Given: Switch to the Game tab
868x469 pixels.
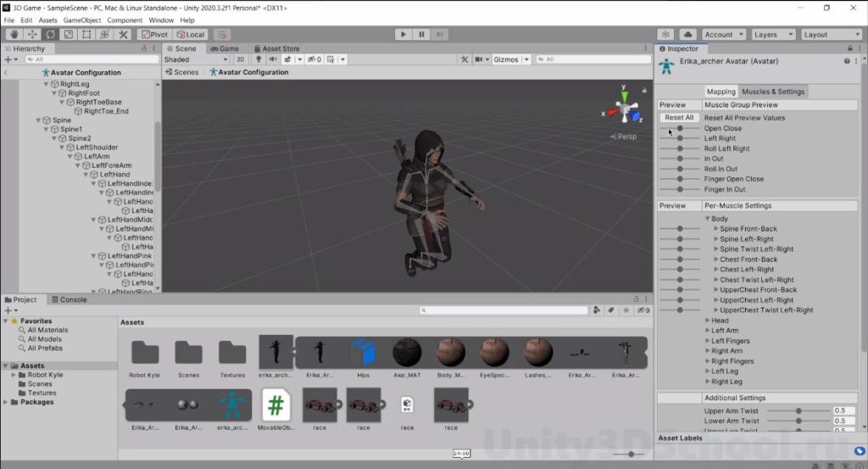Looking at the screenshot, I should (225, 48).
